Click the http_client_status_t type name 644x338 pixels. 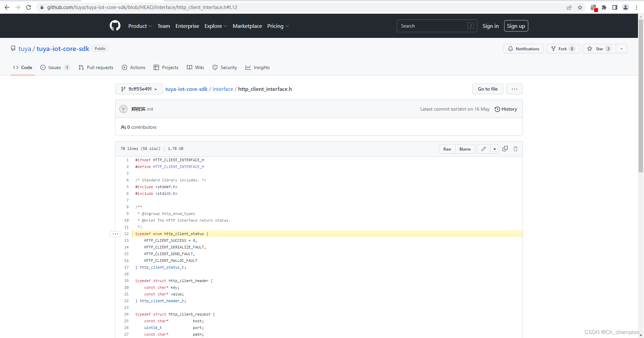162,267
